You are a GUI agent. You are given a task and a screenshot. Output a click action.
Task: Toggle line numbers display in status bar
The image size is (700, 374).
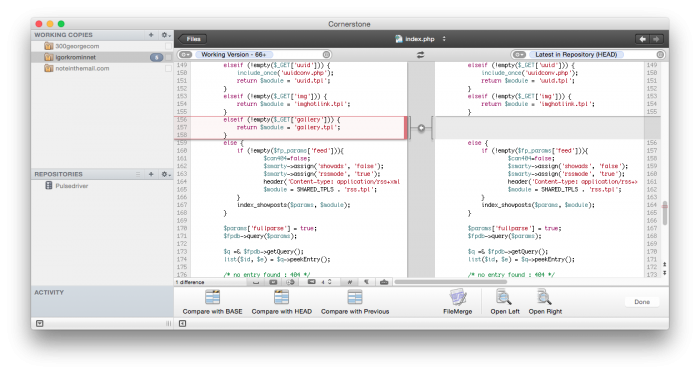tap(350, 282)
